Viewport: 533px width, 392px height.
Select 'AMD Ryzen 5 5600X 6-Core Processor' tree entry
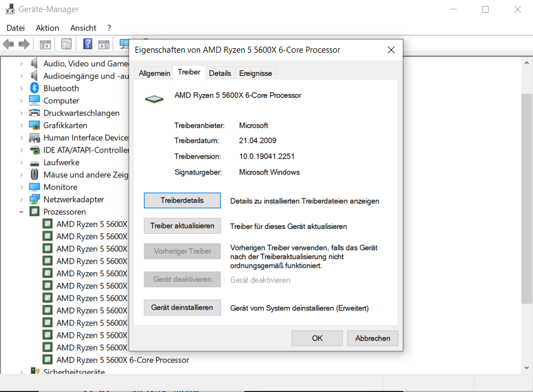pyautogui.click(x=123, y=360)
